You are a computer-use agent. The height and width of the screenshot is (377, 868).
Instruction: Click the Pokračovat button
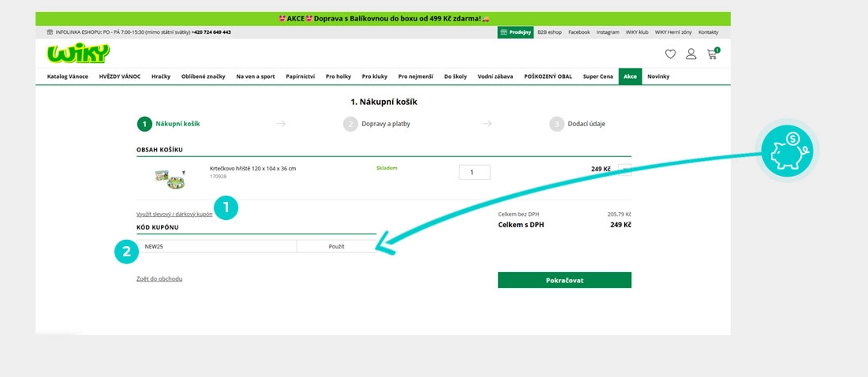coord(564,280)
